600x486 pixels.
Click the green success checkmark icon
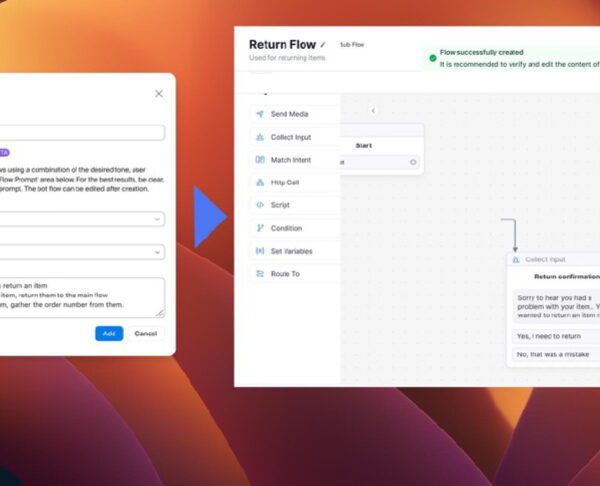[433, 58]
